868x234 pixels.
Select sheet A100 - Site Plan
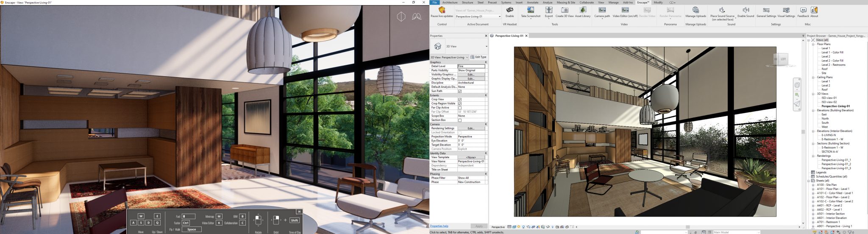pyautogui.click(x=826, y=185)
